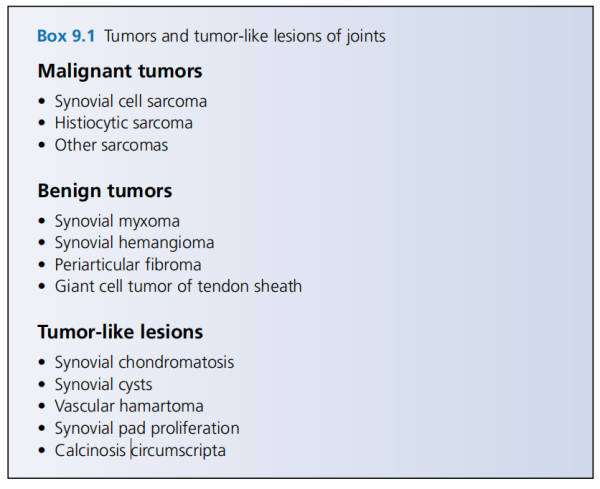Select the Synovial chondromatosis entry
The image size is (600, 489).
click(x=144, y=363)
